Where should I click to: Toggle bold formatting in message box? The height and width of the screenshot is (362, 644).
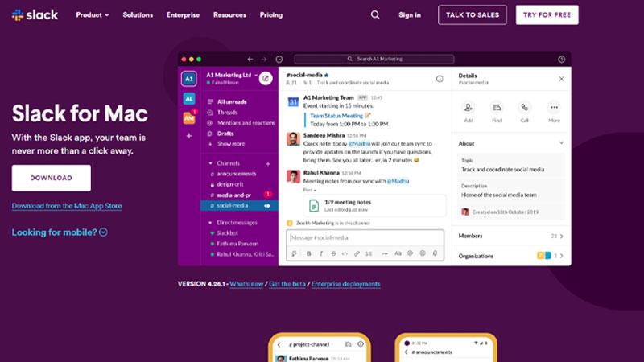pyautogui.click(x=309, y=253)
